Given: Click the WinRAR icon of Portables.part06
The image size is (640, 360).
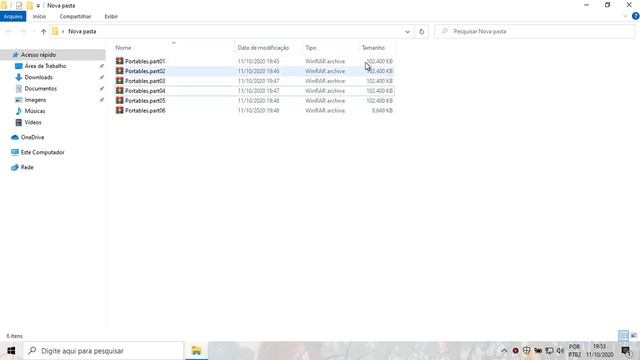Looking at the screenshot, I should click(119, 110).
